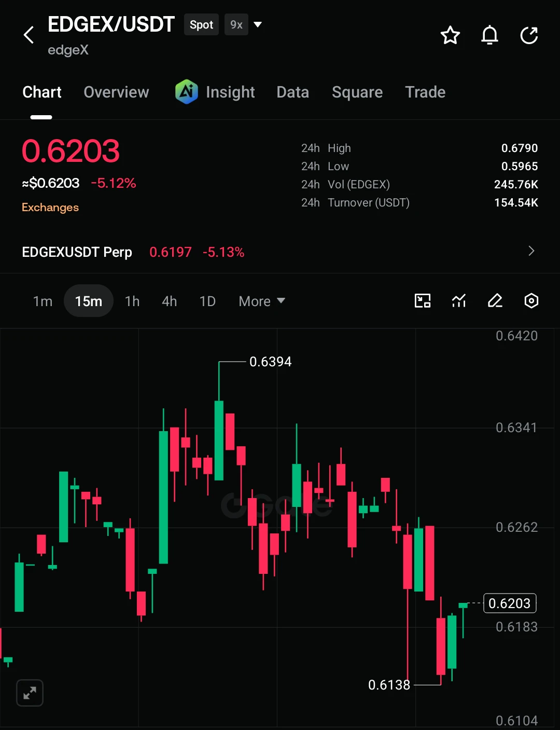Image resolution: width=560 pixels, height=730 pixels.
Task: Tap the 24h Turnover value 154.54K
Action: point(516,202)
